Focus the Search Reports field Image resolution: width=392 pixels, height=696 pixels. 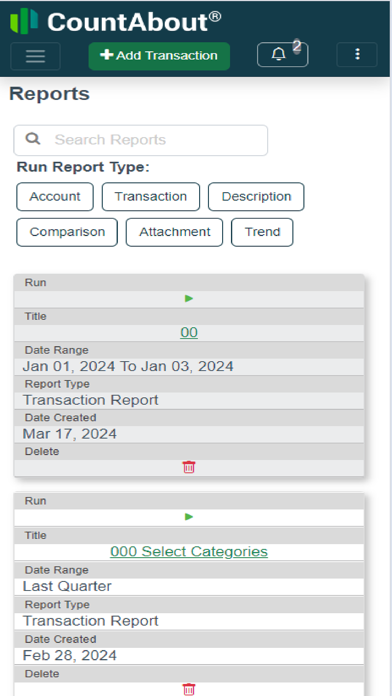(x=141, y=140)
